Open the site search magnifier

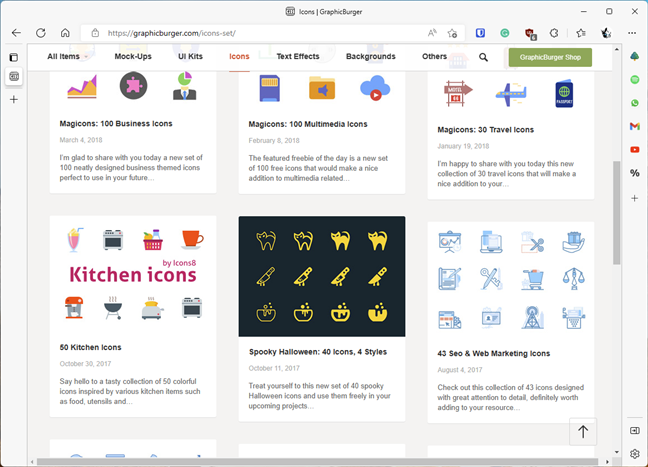483,57
